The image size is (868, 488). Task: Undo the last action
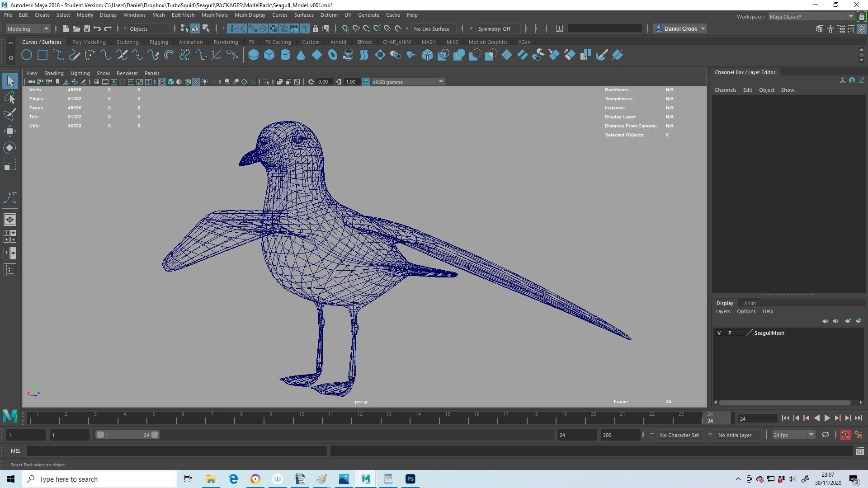tap(97, 28)
